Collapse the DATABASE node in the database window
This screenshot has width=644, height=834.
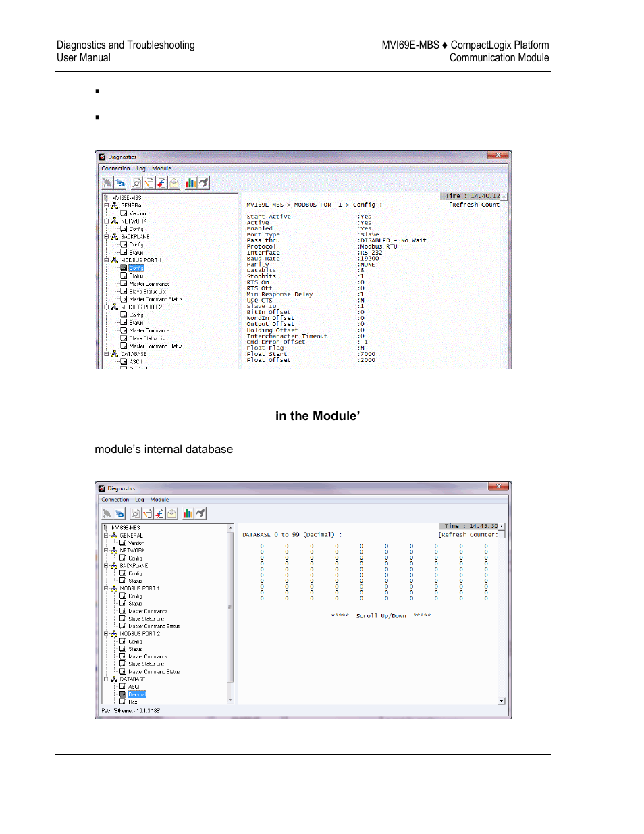105,679
